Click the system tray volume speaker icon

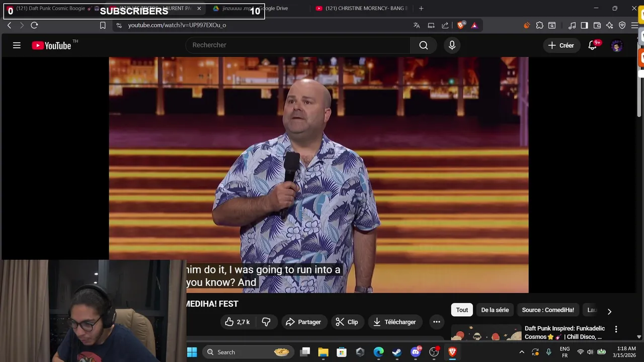tap(590, 352)
